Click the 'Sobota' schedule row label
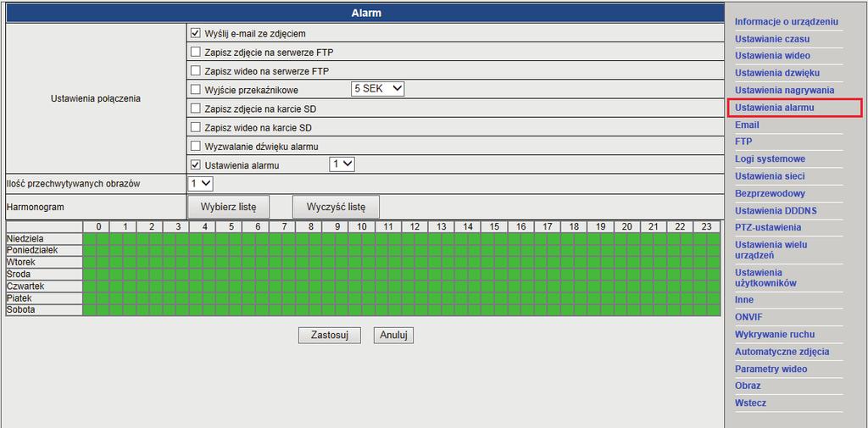The height and width of the screenshot is (428, 868). [x=21, y=309]
